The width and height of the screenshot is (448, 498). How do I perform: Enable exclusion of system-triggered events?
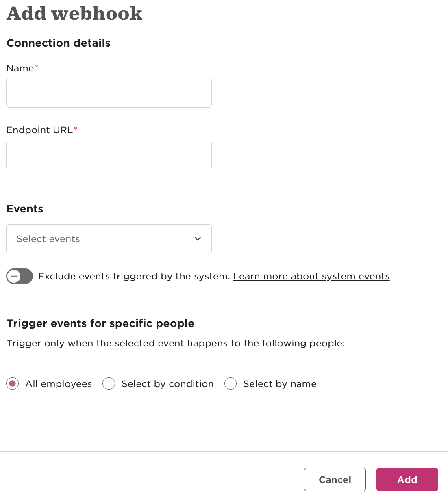20,276
